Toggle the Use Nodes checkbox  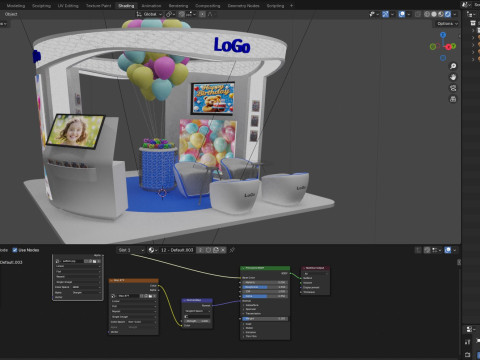[15, 250]
